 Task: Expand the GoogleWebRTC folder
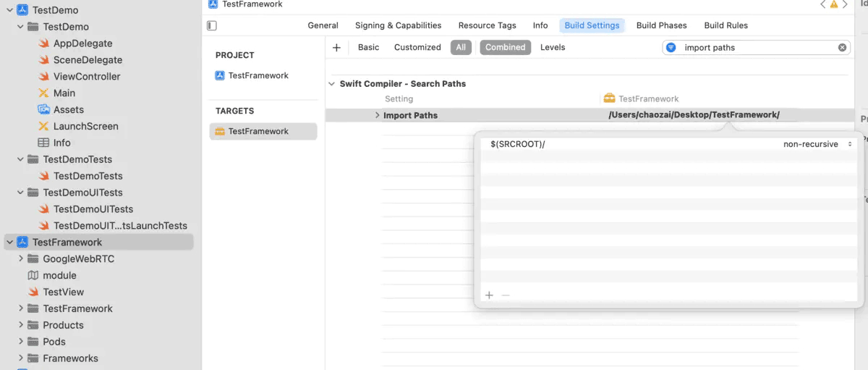click(20, 258)
